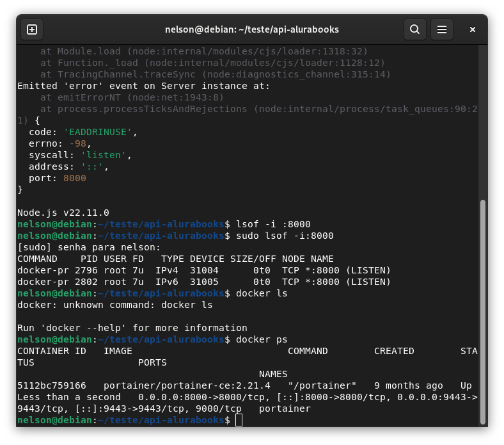The height and width of the screenshot is (445, 504).
Task: Click the Node.js v22.11.0 line
Action: (x=63, y=213)
